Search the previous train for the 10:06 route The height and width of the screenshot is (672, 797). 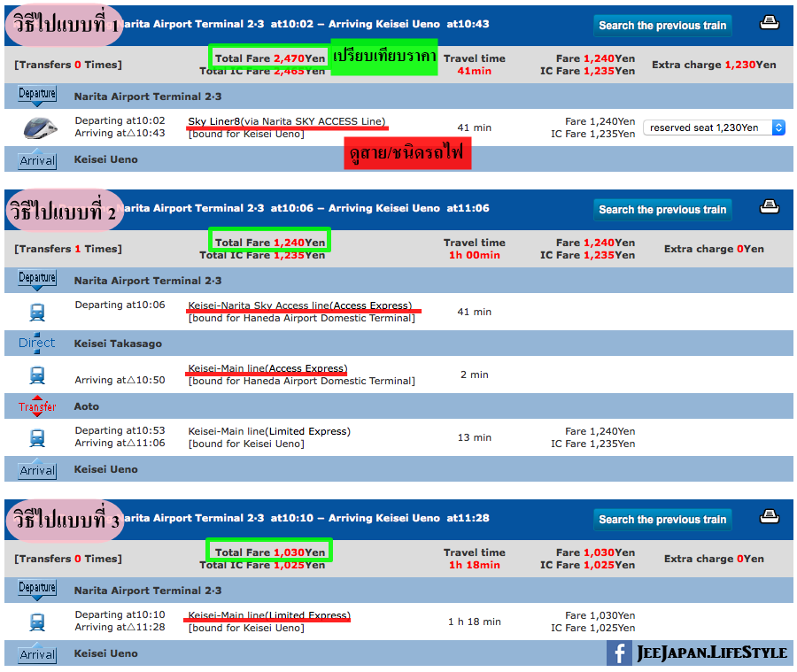click(662, 210)
